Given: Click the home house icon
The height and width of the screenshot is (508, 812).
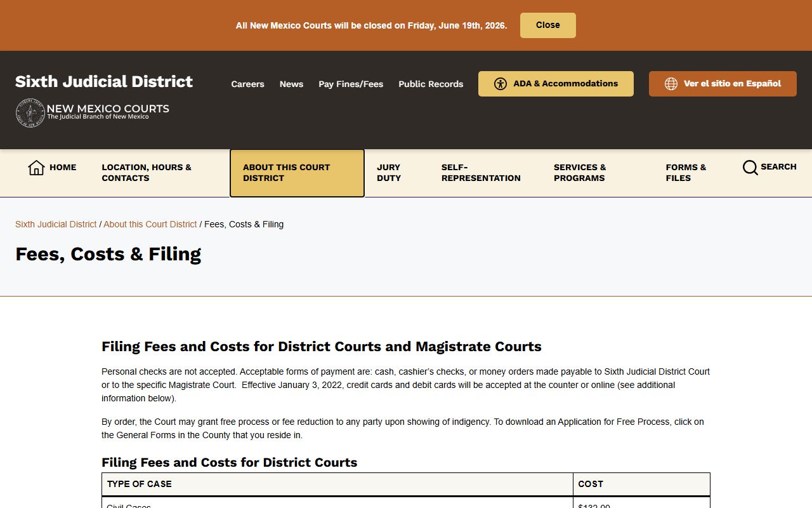Looking at the screenshot, I should pyautogui.click(x=36, y=168).
